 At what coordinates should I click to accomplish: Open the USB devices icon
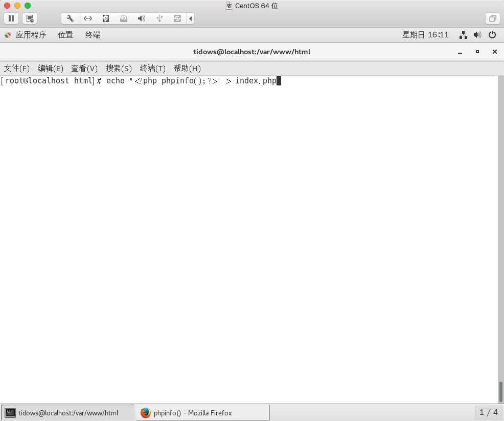[159, 18]
